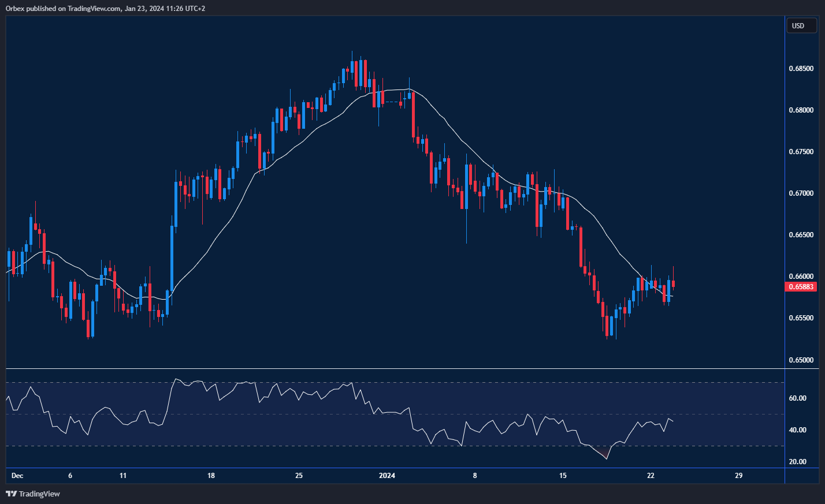Click the 25 date label on time axis
Screen dimensions: 825x504
click(x=299, y=476)
